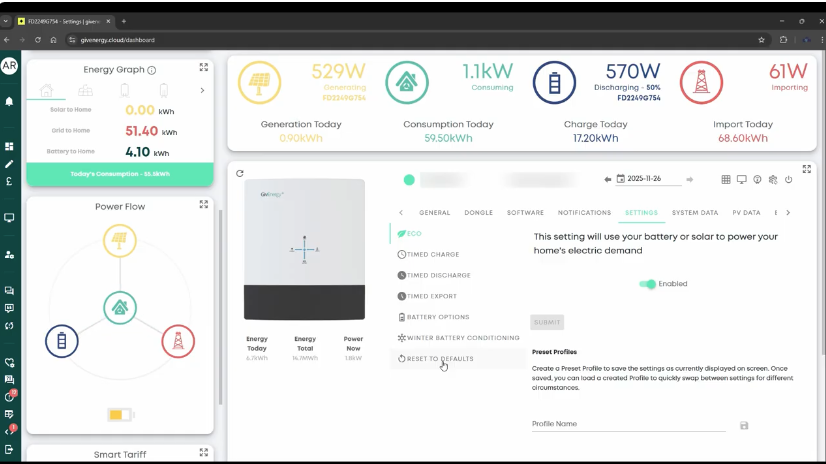Click the save preset profile icon
The image size is (826, 464).
[x=744, y=426]
